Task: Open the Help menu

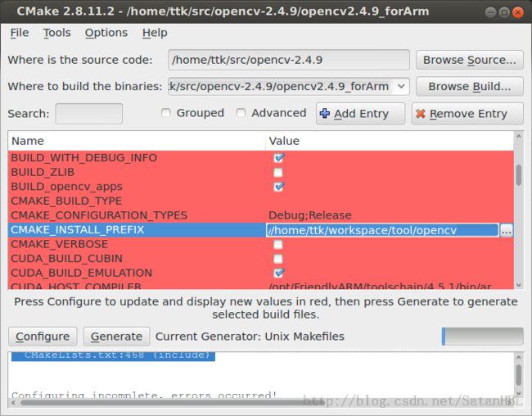Action: (155, 33)
